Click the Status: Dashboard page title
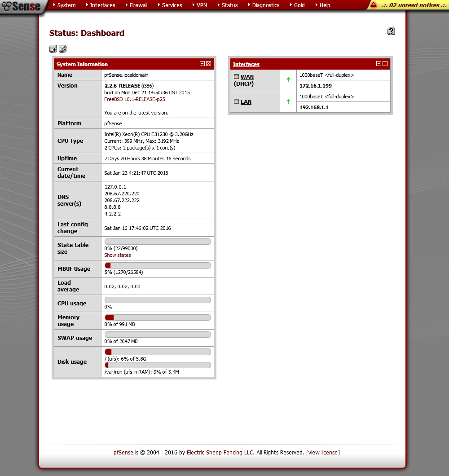 tap(87, 33)
